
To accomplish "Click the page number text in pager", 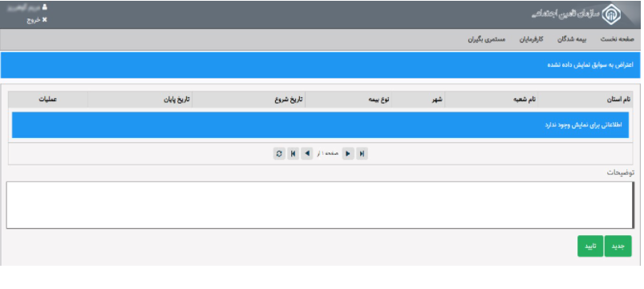I will 327,153.
